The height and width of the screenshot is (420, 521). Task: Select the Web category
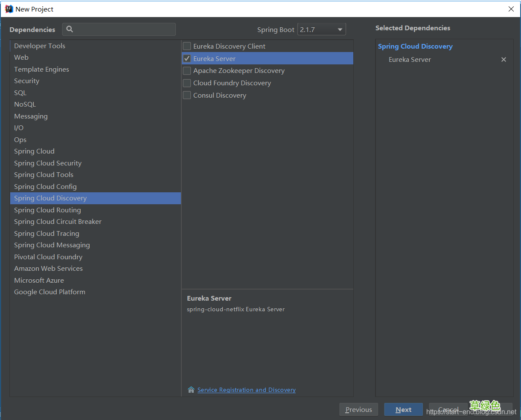tap(96, 58)
